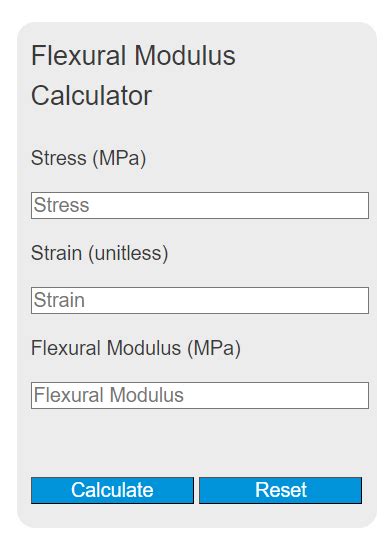Activate the field under Strain (unitless)
387x546 pixels.
click(x=200, y=301)
